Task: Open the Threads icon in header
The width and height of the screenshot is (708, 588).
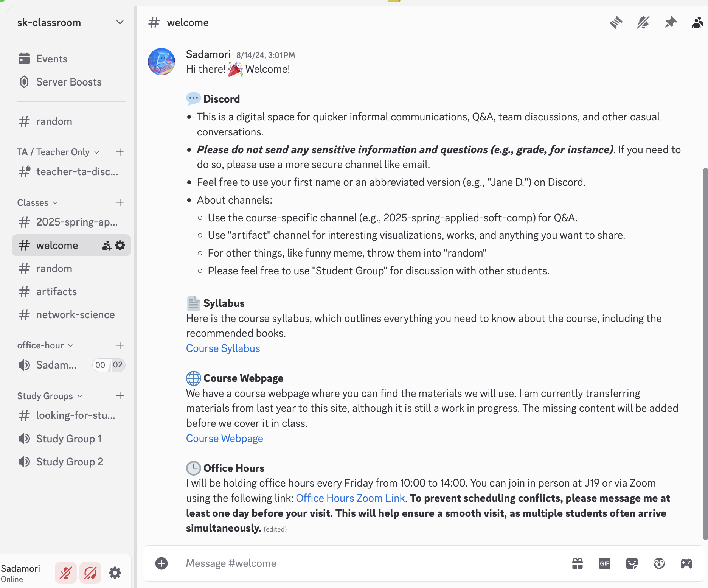Action: [616, 23]
